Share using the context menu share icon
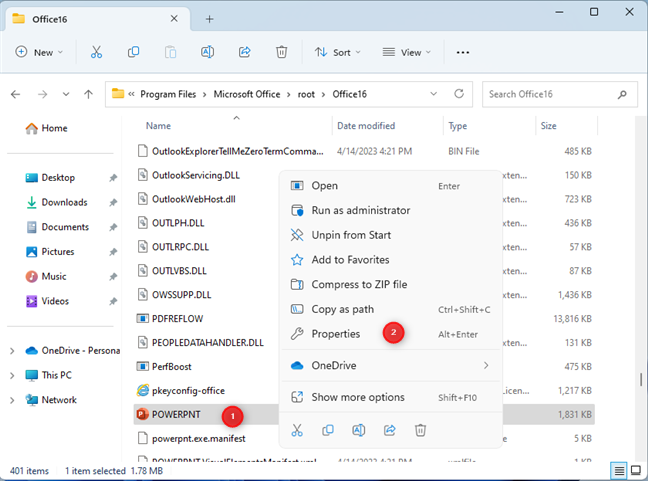648x481 pixels. [x=389, y=430]
